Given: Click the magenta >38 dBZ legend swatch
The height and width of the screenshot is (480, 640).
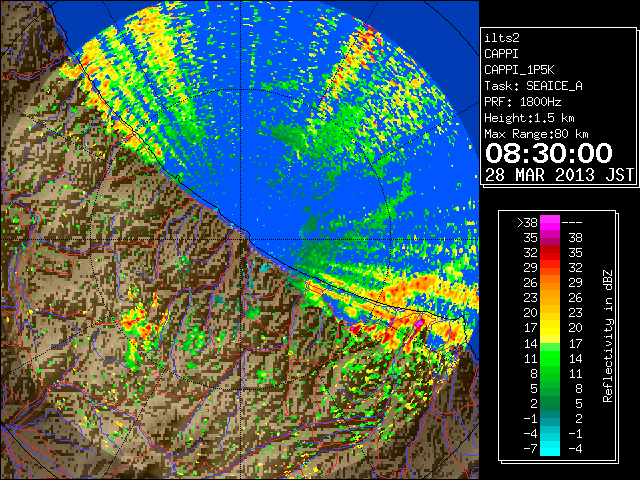Looking at the screenshot, I should click(550, 222).
